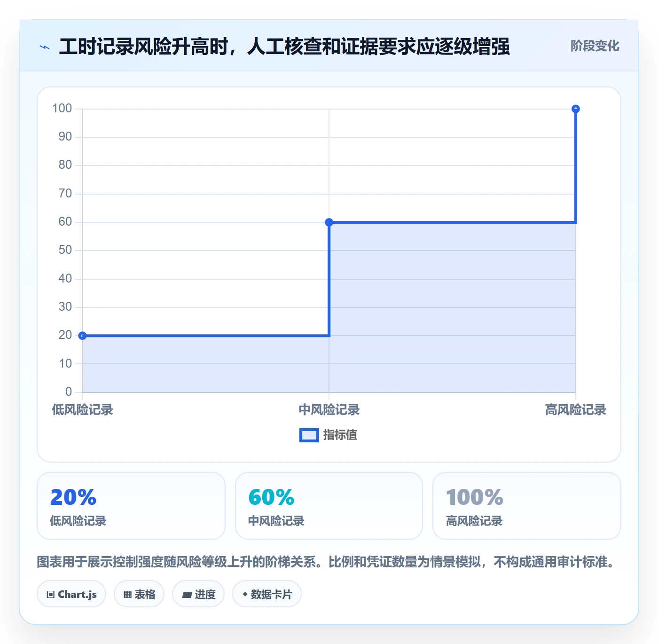Click the lightning bolt icon beside the title

[45, 47]
